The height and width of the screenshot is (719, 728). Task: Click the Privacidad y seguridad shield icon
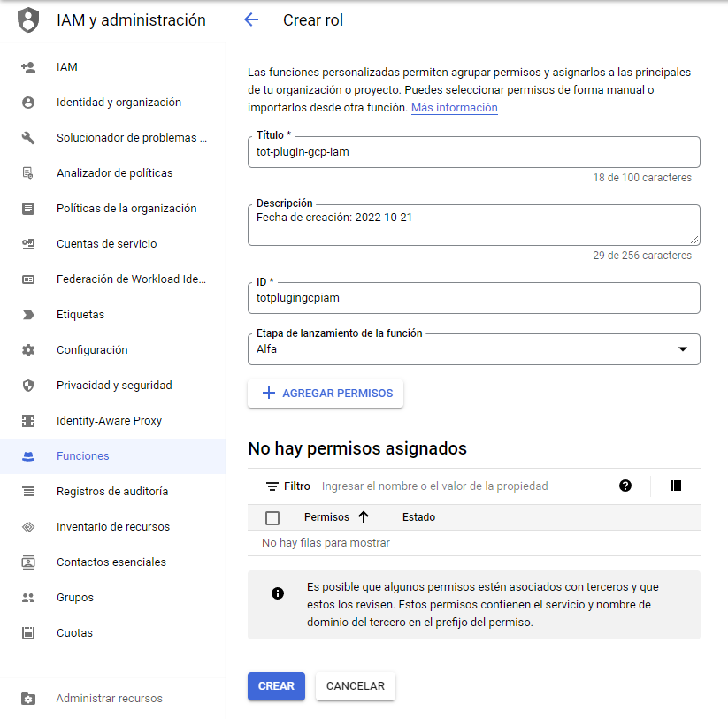point(28,386)
